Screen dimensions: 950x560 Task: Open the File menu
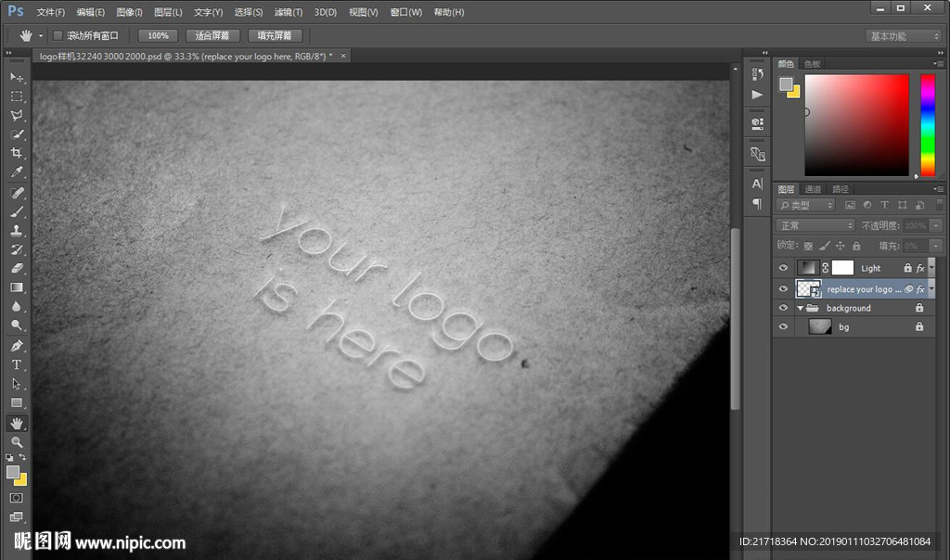(50, 12)
